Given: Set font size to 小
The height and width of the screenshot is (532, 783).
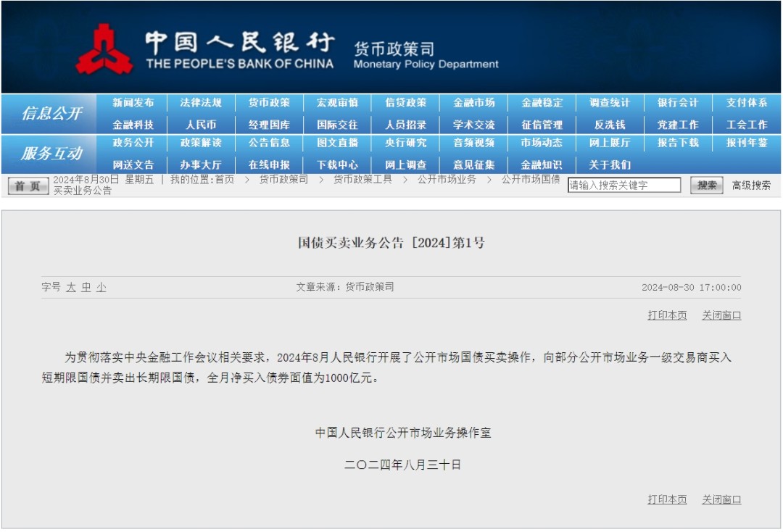Looking at the screenshot, I should (x=101, y=287).
